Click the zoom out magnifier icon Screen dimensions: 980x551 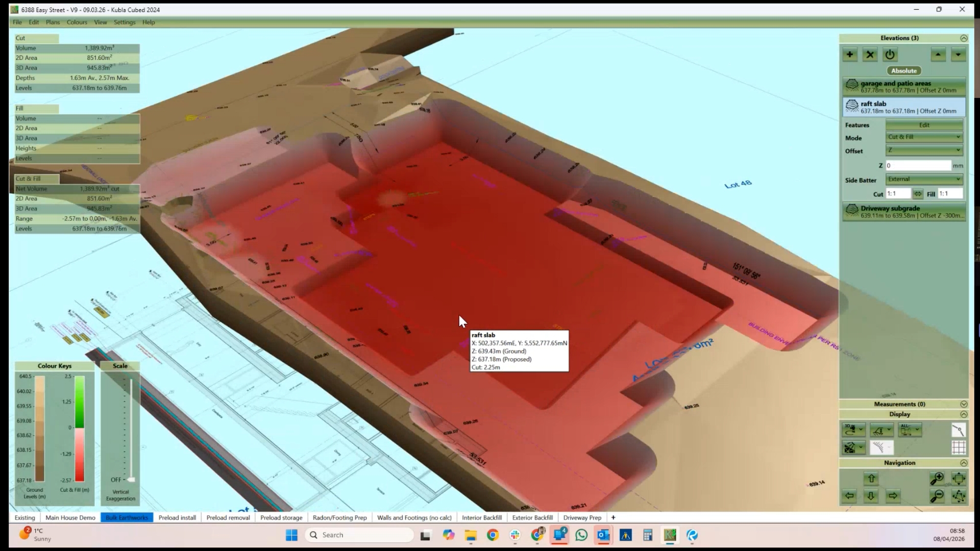pos(937,496)
